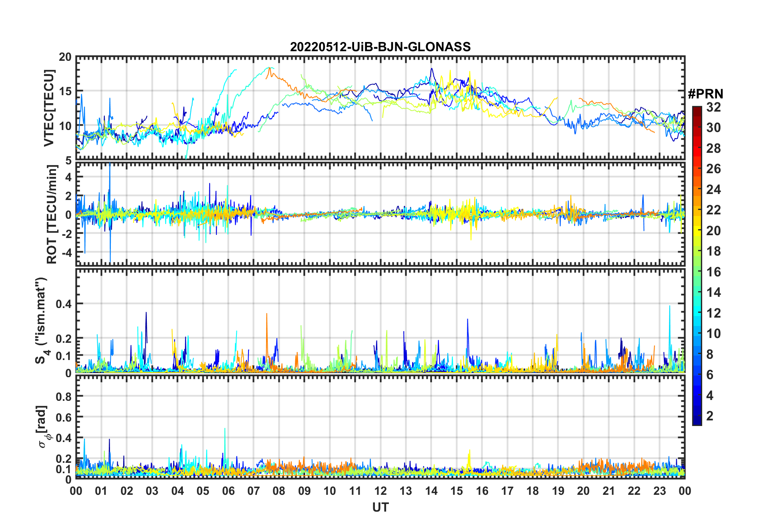The width and height of the screenshot is (761, 532).
Task: Select colorbar tick label 24
Action: click(x=713, y=190)
